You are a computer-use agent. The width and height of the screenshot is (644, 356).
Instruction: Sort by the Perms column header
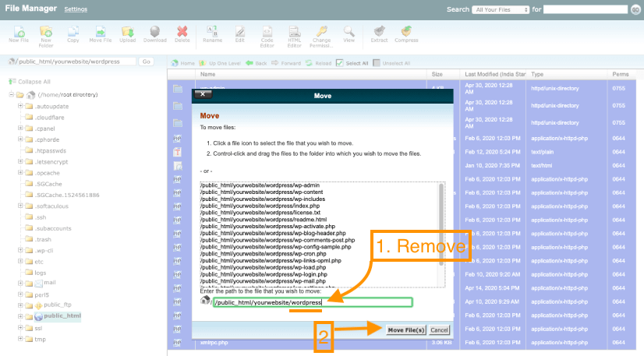point(621,74)
